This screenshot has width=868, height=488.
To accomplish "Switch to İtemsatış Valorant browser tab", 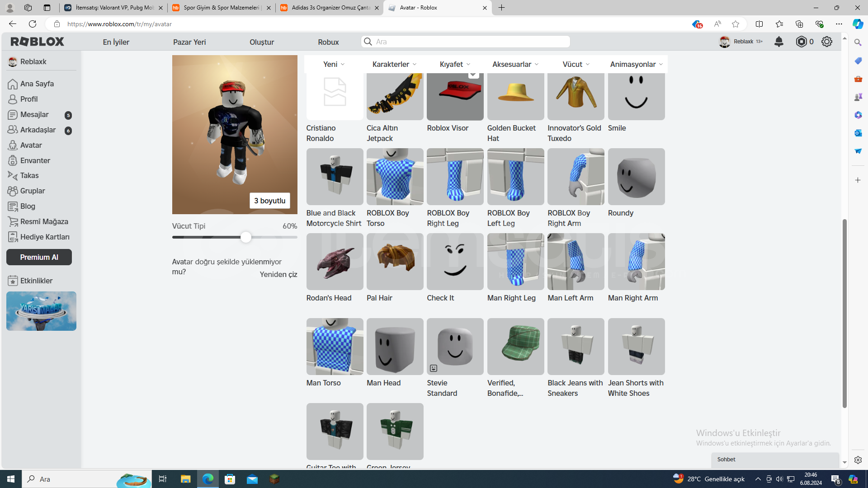I will pyautogui.click(x=113, y=8).
